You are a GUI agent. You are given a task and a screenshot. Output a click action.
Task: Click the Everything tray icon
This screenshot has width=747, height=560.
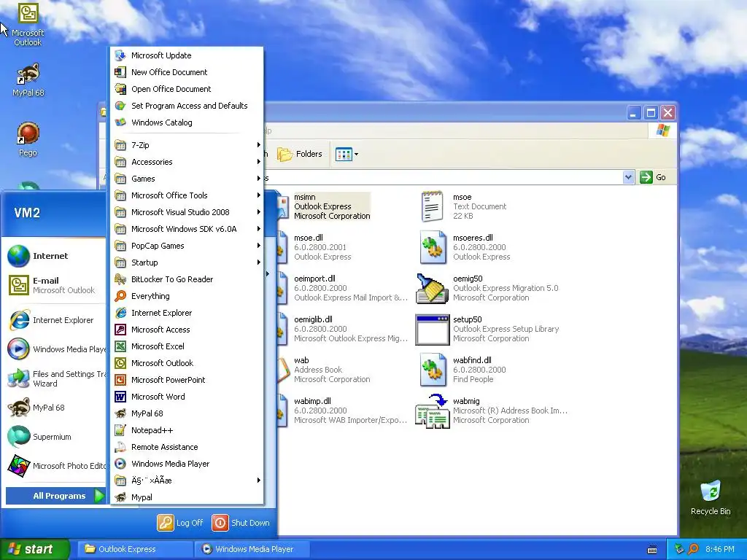pos(694,549)
